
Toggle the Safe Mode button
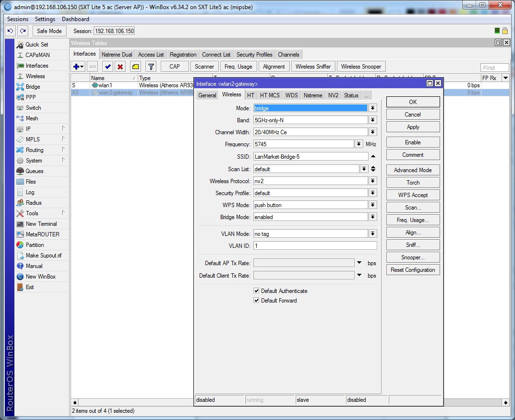click(x=49, y=31)
